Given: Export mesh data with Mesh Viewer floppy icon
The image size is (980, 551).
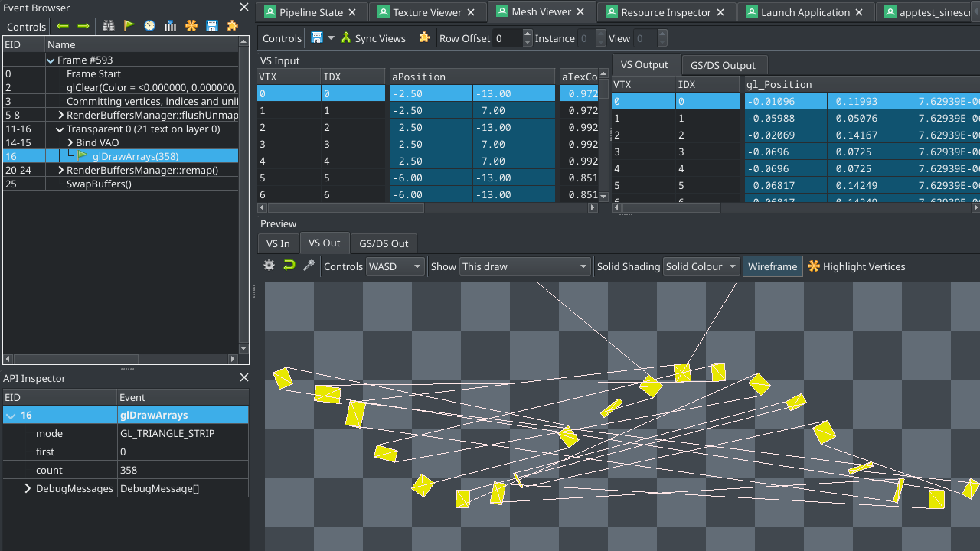Looking at the screenshot, I should [x=317, y=37].
